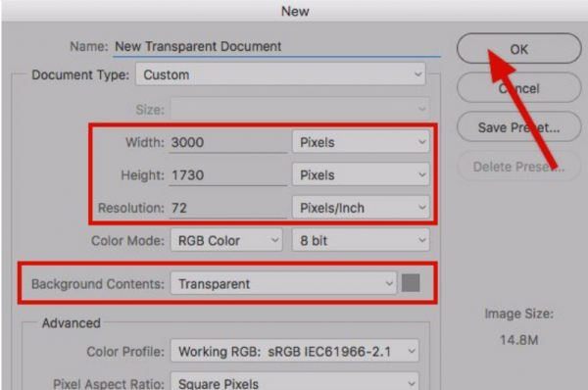This screenshot has height=390, width=588.
Task: Open the Color Profile dropdown showing Working RGB
Action: 295,351
